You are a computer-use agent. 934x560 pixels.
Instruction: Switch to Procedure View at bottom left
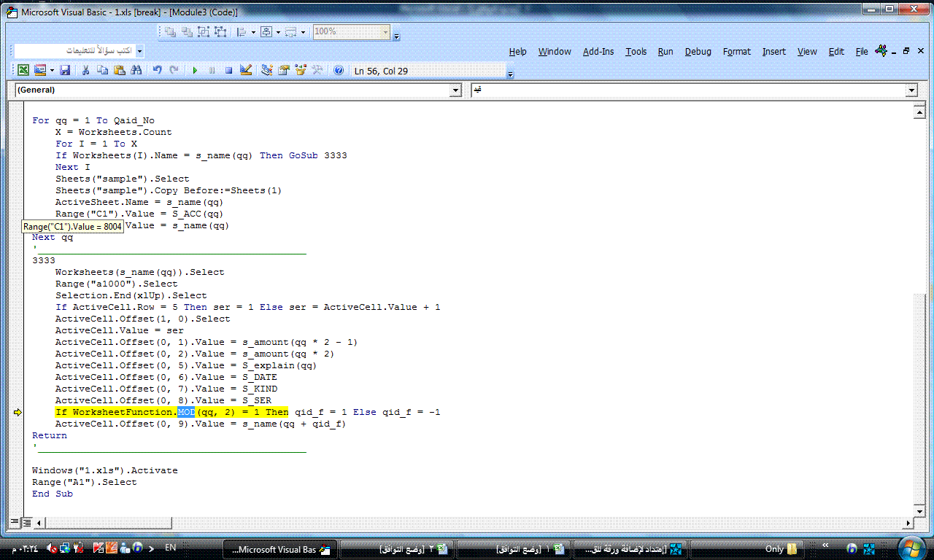click(15, 522)
